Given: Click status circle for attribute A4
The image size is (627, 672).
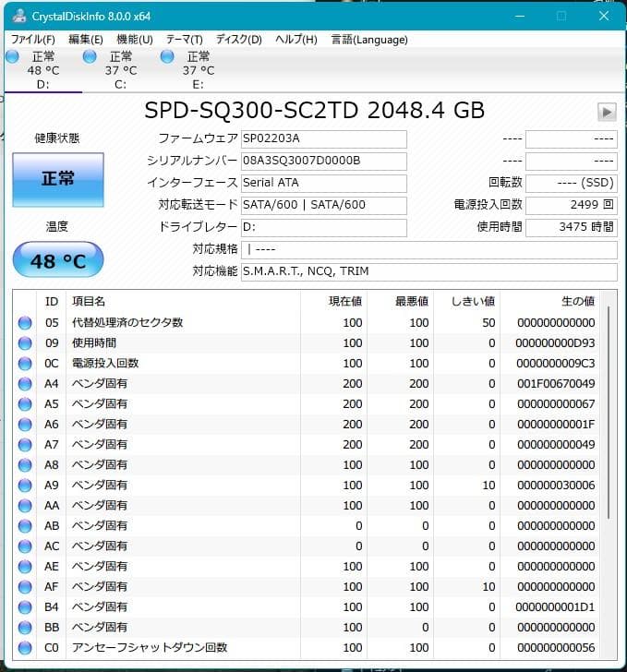Looking at the screenshot, I should click(25, 384).
